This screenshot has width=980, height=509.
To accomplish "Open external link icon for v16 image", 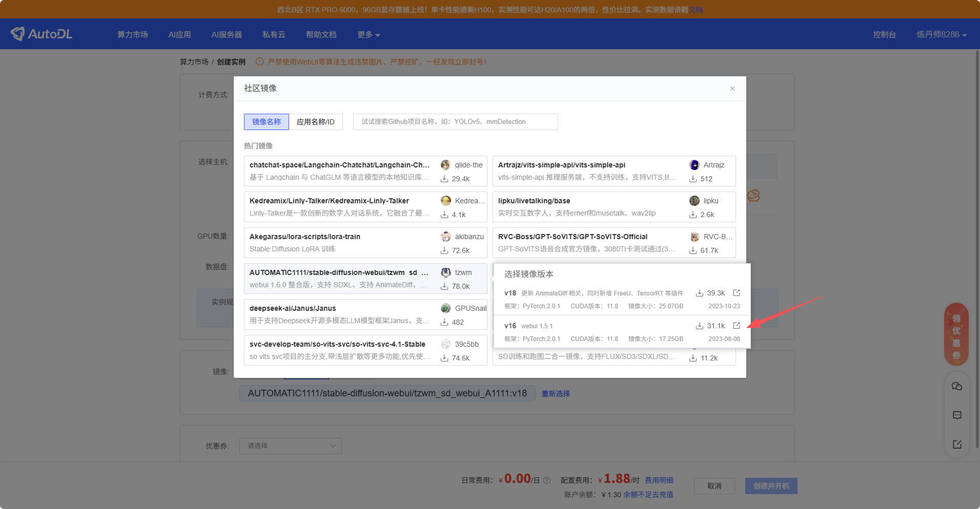I will pyautogui.click(x=737, y=326).
